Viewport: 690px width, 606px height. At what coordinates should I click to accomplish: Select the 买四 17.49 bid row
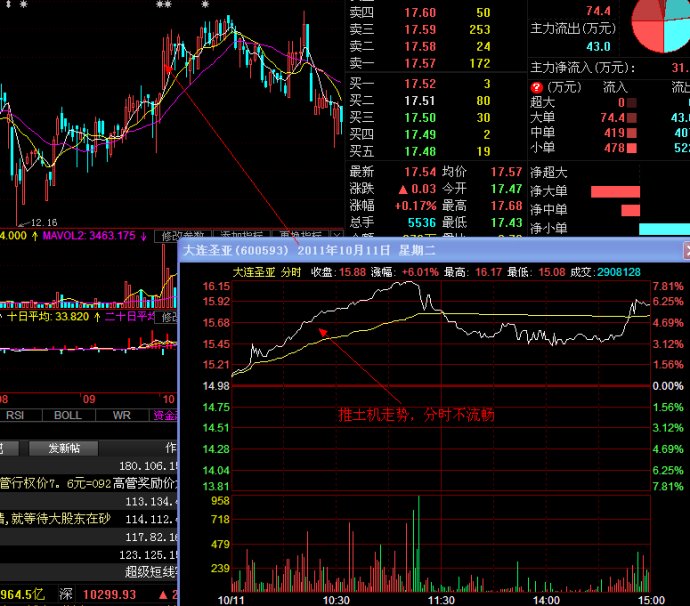pyautogui.click(x=420, y=134)
